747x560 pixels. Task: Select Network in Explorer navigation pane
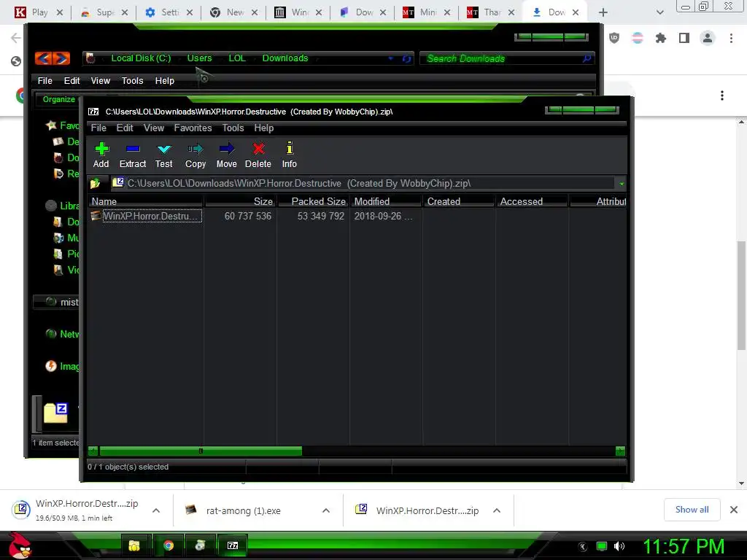tap(63, 334)
